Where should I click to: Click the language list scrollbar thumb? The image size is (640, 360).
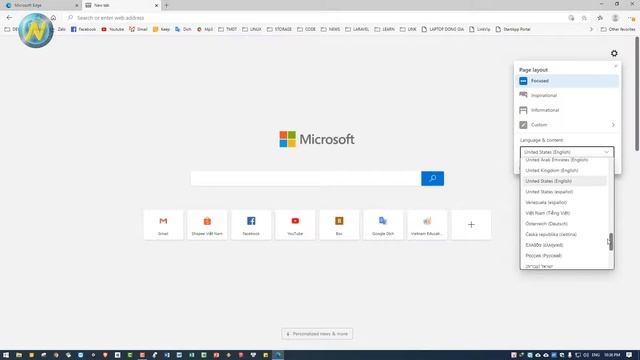pos(611,241)
